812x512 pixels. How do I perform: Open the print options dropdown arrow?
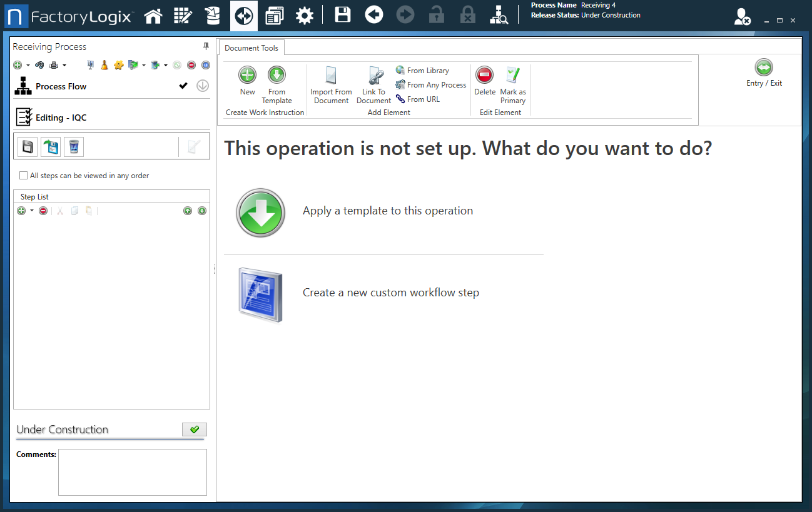pos(65,64)
